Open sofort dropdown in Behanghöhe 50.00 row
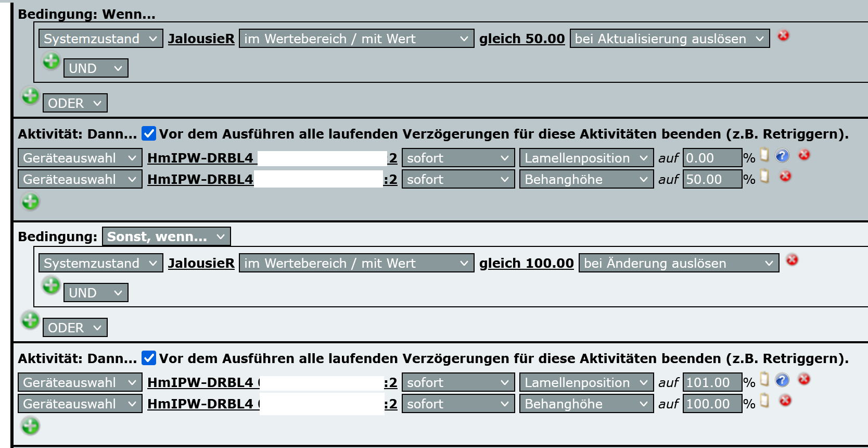868x448 pixels. tap(458, 179)
